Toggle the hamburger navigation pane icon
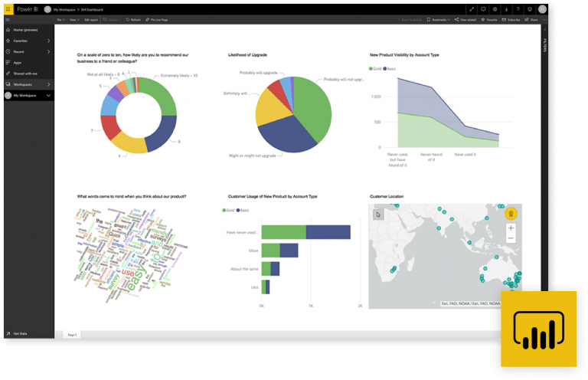This screenshot has width=588, height=380. [x=8, y=20]
